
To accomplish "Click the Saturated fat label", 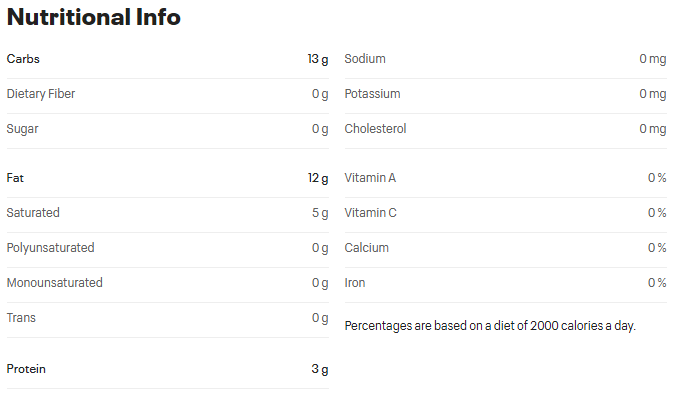I will pyautogui.click(x=33, y=213).
